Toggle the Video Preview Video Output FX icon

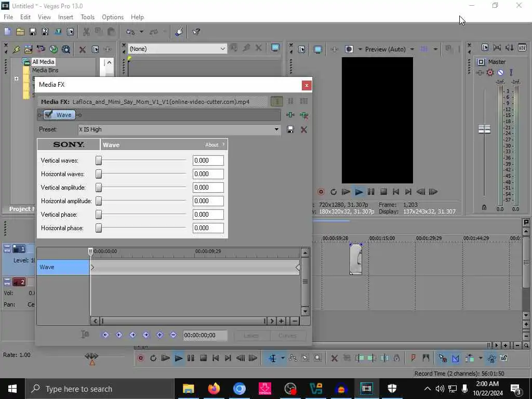[334, 49]
